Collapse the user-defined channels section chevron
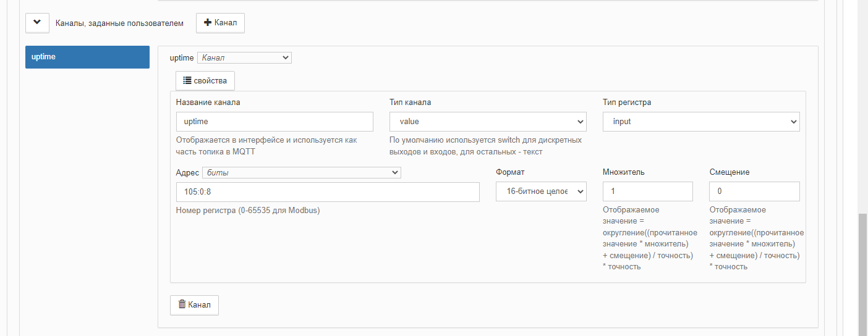The height and width of the screenshot is (336, 868). pos(37,23)
